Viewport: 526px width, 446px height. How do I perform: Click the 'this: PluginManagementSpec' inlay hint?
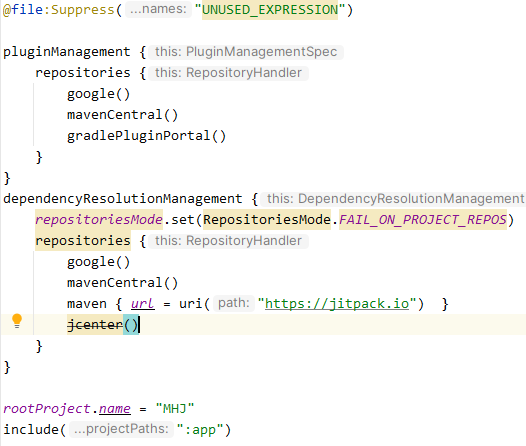point(246,52)
